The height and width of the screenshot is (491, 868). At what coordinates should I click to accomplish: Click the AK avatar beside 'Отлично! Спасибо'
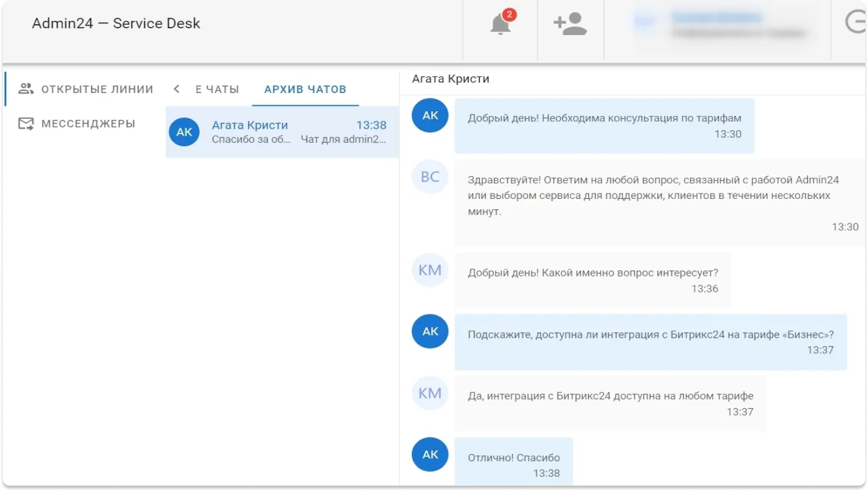tap(430, 455)
